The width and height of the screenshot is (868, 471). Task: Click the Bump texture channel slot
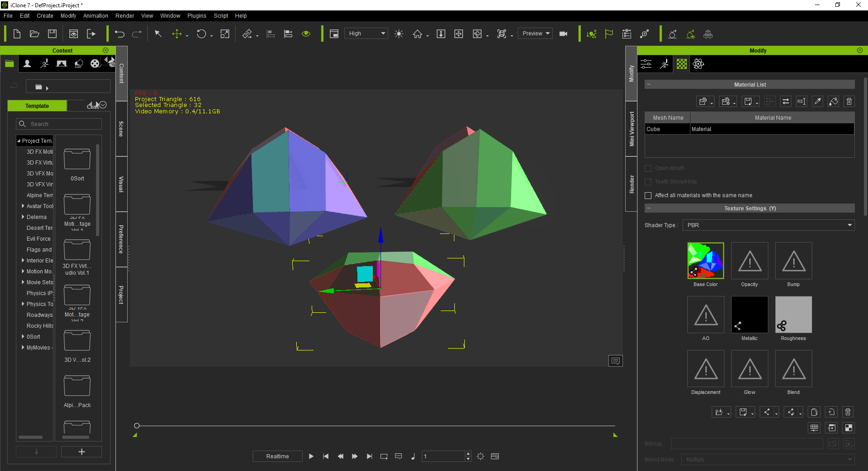793,261
